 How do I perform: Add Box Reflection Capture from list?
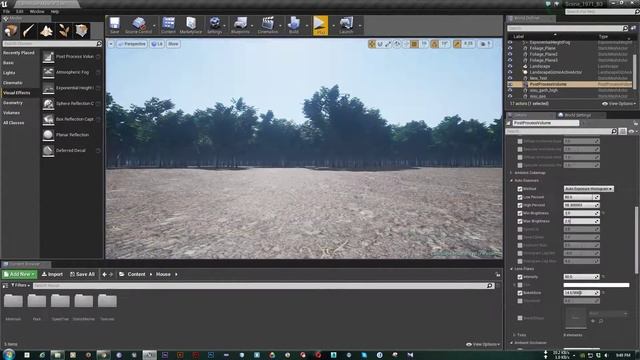click(x=71, y=119)
